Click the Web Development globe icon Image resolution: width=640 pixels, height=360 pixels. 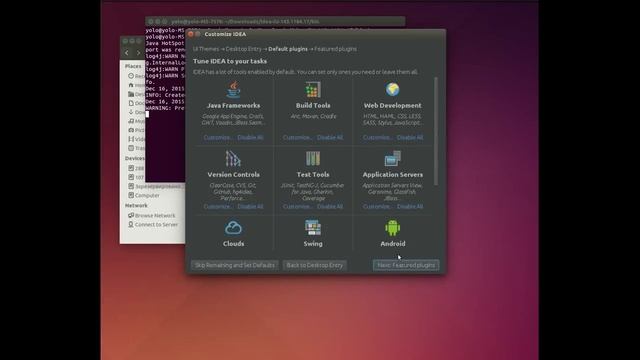tap(393, 89)
